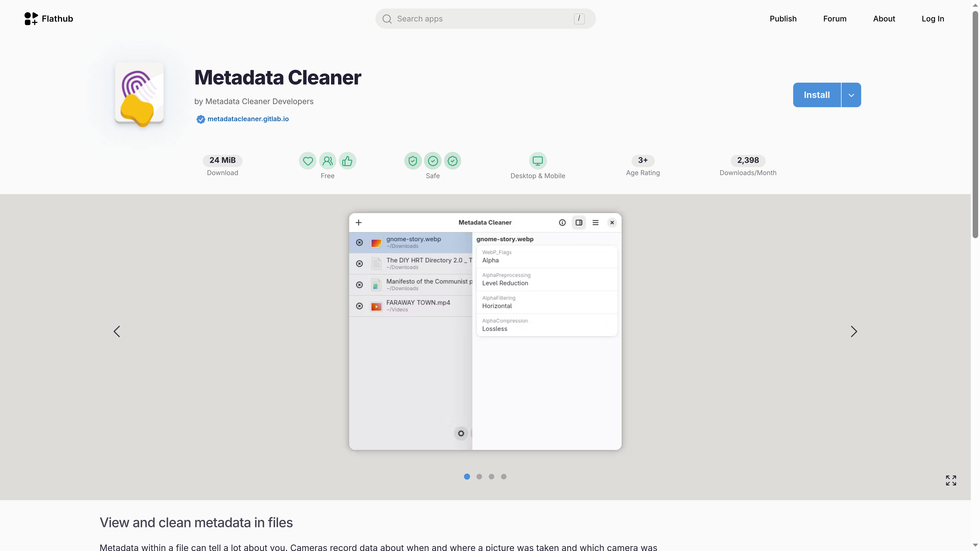
Task: Click the heart icon under Free
Action: pos(308,161)
